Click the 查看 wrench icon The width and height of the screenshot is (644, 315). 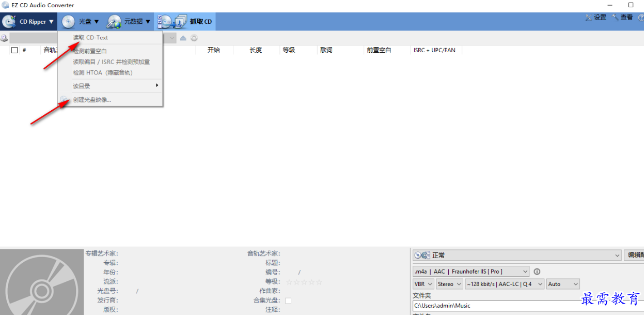(x=615, y=18)
